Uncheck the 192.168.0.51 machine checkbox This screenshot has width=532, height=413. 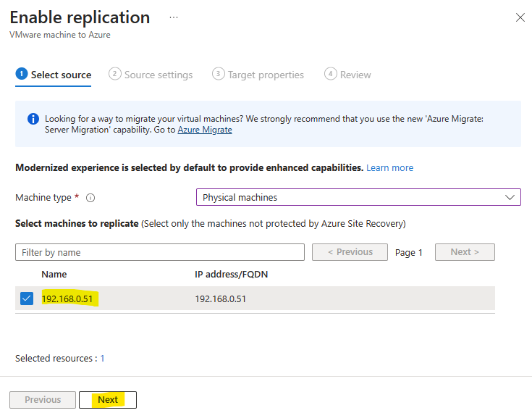click(x=27, y=299)
